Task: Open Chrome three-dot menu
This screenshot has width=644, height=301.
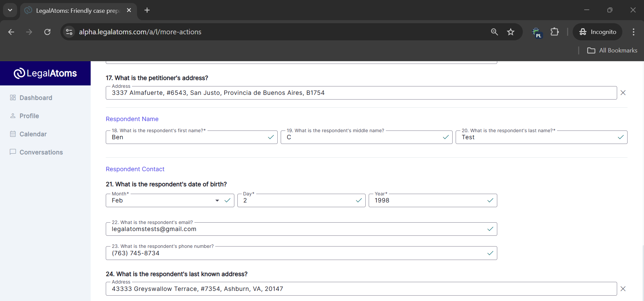Action: click(633, 32)
